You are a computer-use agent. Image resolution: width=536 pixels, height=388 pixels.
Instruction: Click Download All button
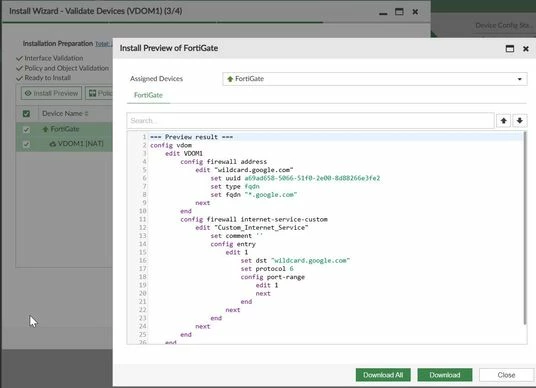coord(383,375)
